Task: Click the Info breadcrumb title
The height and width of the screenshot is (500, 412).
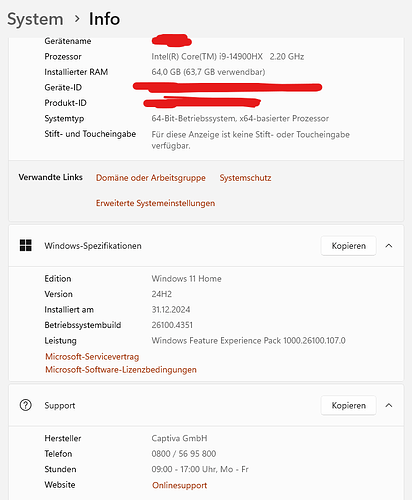Action: tap(104, 19)
